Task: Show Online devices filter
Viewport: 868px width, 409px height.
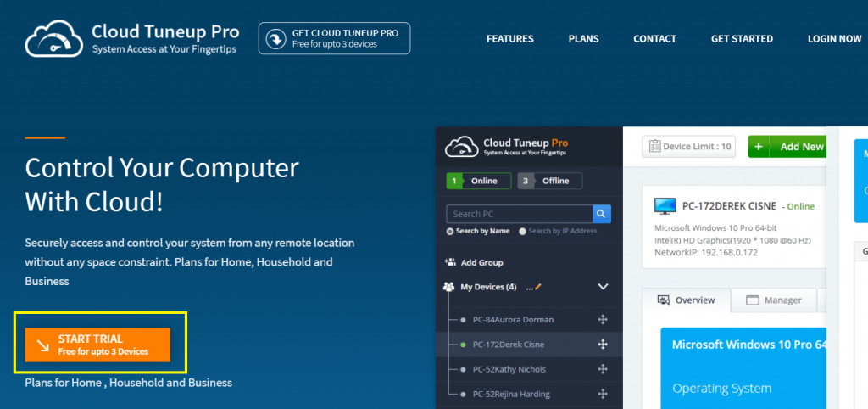Action: point(479,181)
